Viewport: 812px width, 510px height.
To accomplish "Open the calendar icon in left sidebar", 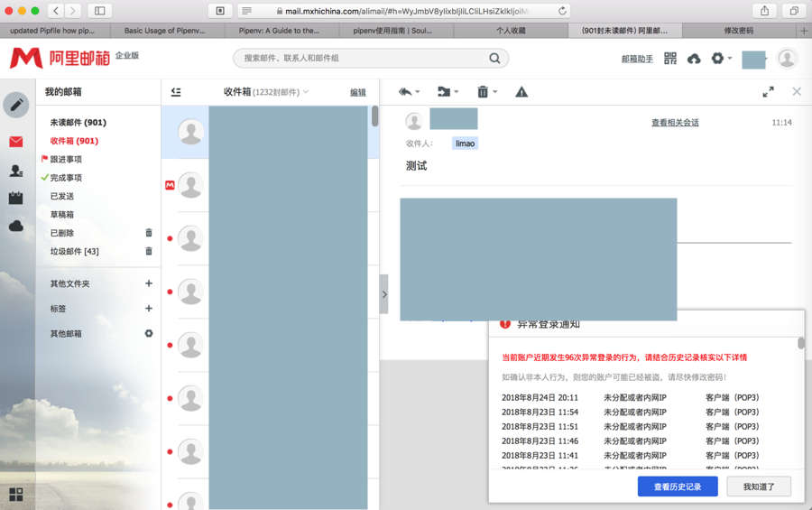I will tap(16, 198).
